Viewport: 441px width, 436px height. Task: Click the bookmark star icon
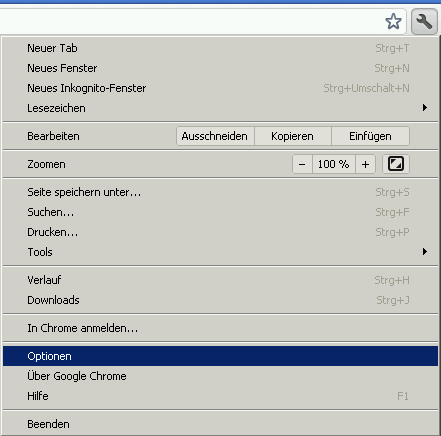(x=393, y=22)
